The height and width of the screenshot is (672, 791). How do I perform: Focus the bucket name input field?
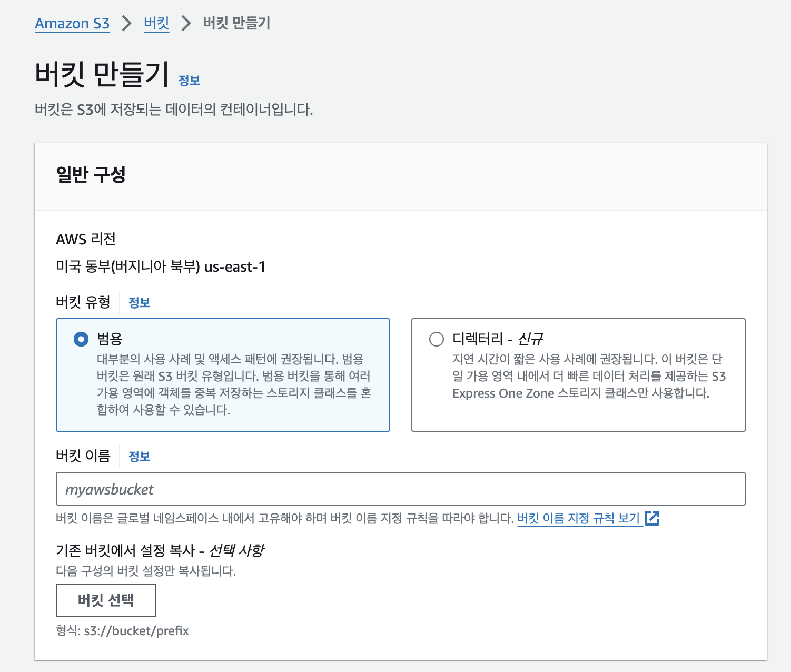(401, 489)
